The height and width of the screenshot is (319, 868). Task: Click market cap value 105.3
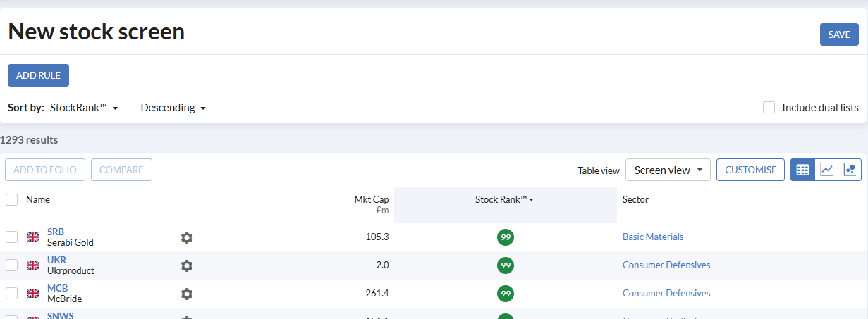coord(377,237)
